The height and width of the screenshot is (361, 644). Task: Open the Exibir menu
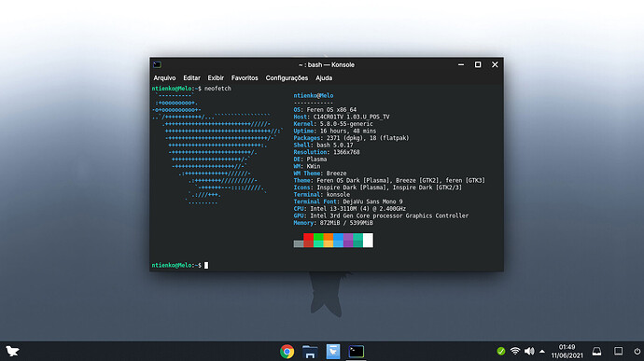pyautogui.click(x=216, y=78)
